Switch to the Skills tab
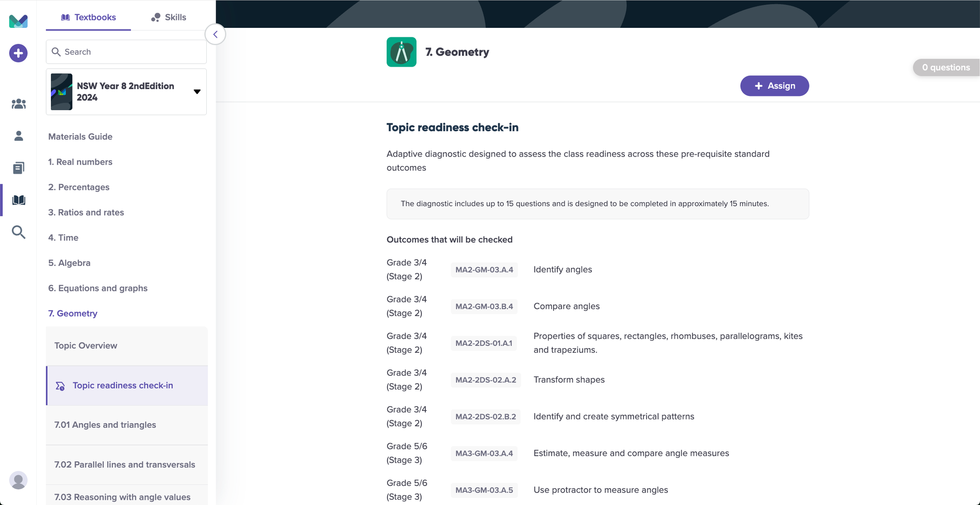 (169, 17)
